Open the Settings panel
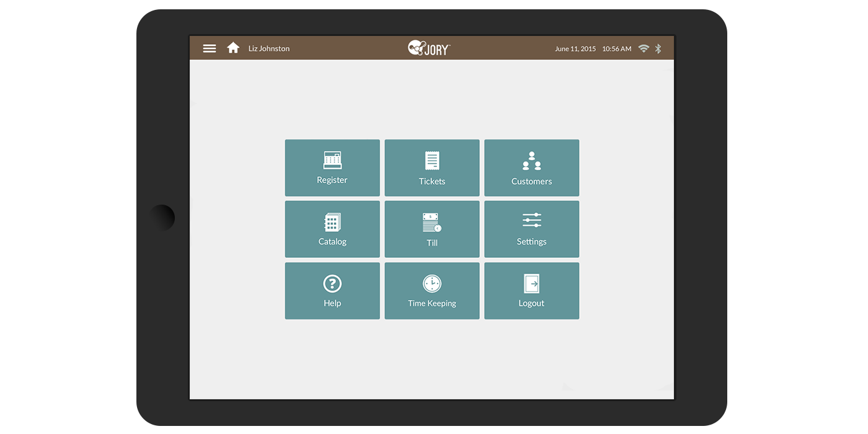The width and height of the screenshot is (868, 434). 531,229
